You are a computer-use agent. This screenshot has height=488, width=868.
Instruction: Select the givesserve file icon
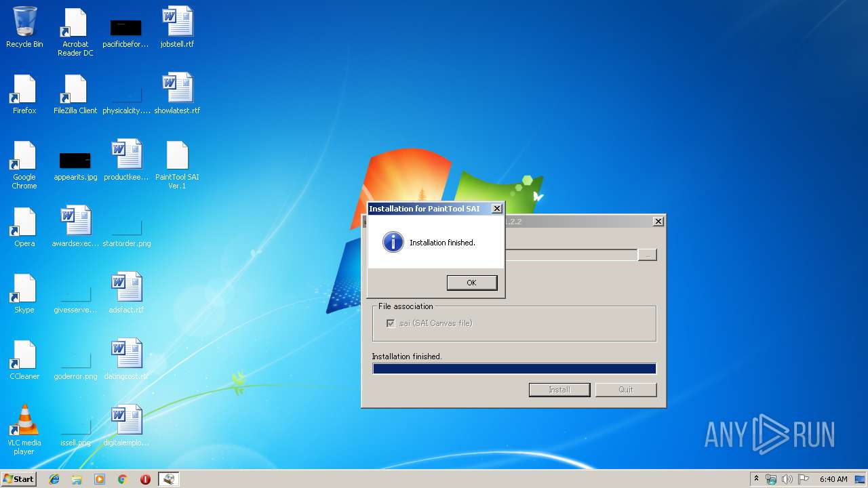pos(75,298)
